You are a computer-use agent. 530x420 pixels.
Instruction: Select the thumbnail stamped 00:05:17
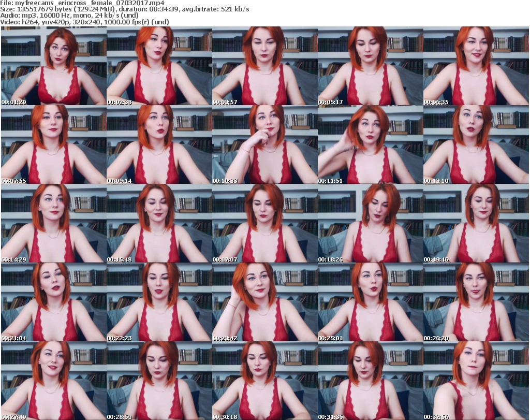[370, 66]
